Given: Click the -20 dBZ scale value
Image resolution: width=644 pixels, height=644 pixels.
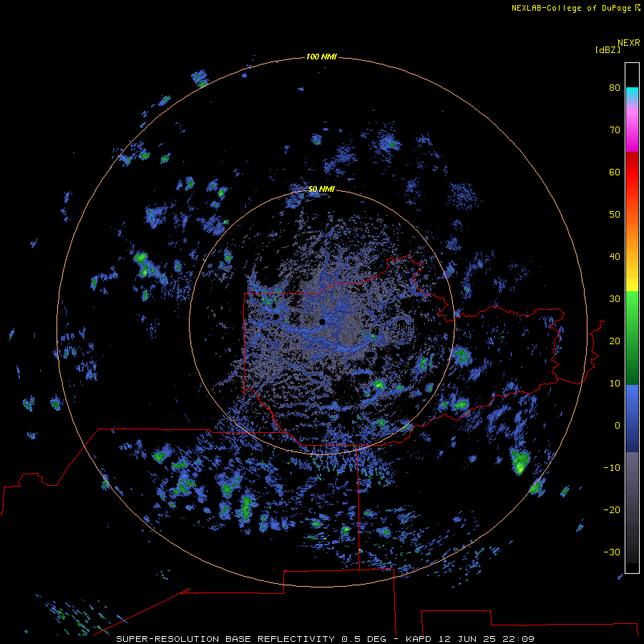Looking at the screenshot, I should tap(612, 510).
